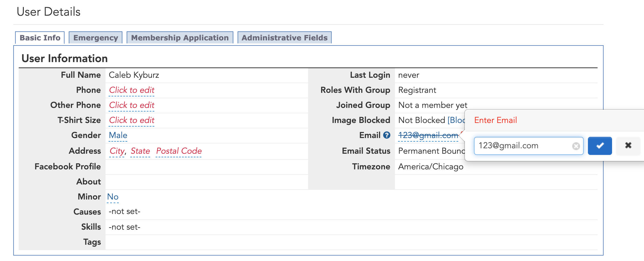Click the Block image link

click(456, 120)
